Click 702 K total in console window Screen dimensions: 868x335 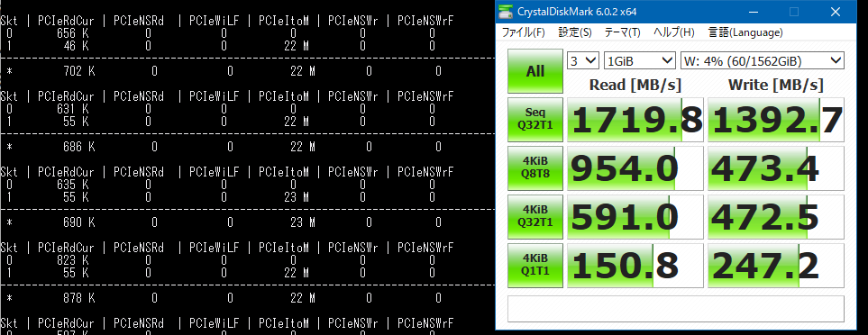tap(79, 71)
